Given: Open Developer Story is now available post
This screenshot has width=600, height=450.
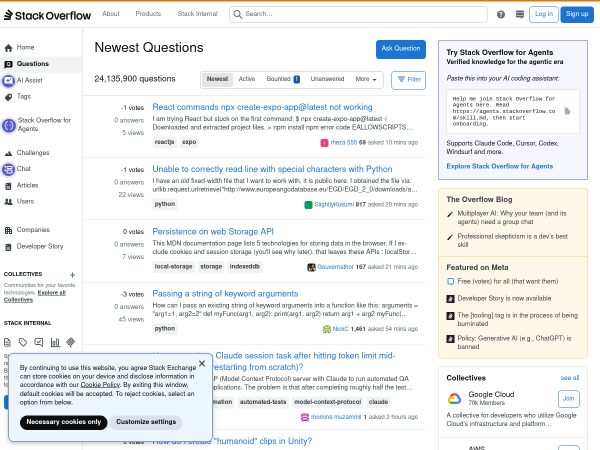Looking at the screenshot, I should click(x=504, y=298).
